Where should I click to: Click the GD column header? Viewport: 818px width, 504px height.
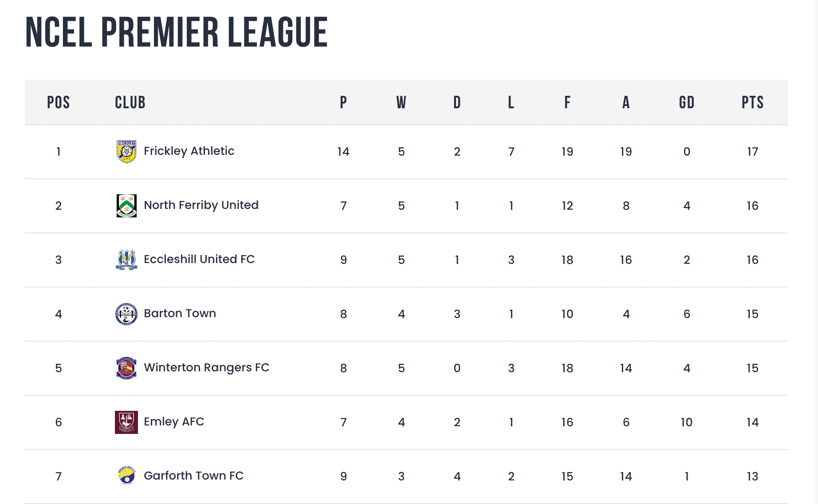click(x=687, y=102)
